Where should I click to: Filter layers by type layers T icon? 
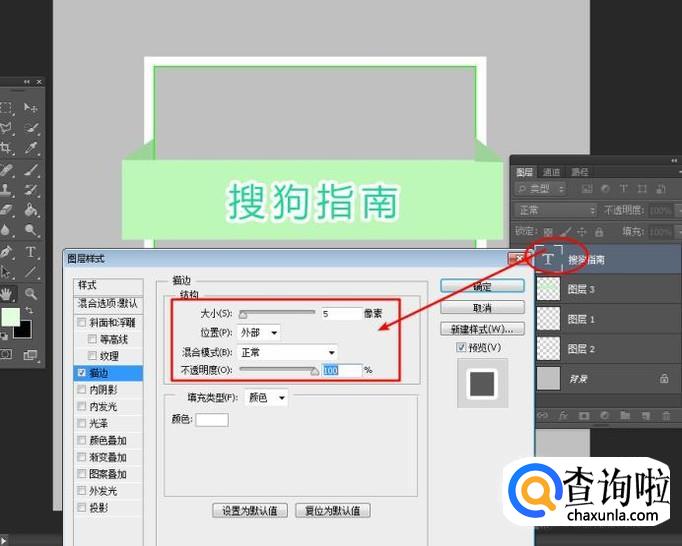pyautogui.click(x=623, y=188)
